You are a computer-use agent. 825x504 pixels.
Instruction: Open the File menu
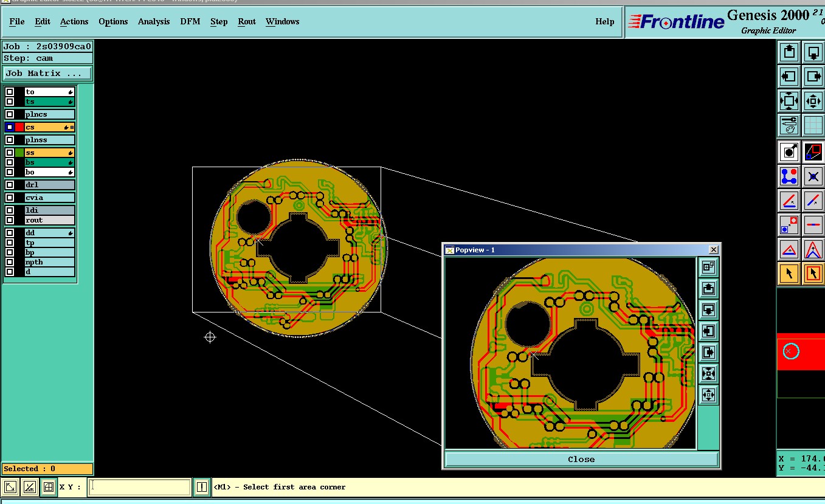pos(17,21)
